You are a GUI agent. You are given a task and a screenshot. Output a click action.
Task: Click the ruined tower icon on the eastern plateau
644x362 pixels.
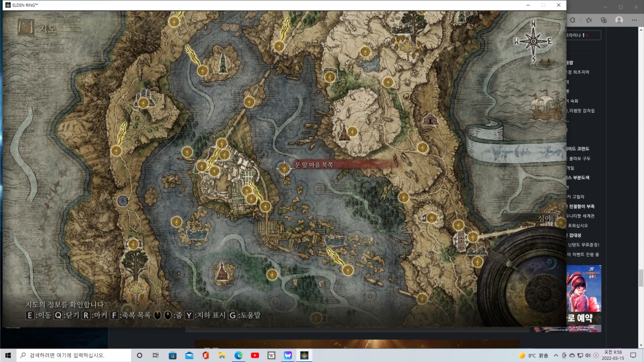tap(344, 133)
